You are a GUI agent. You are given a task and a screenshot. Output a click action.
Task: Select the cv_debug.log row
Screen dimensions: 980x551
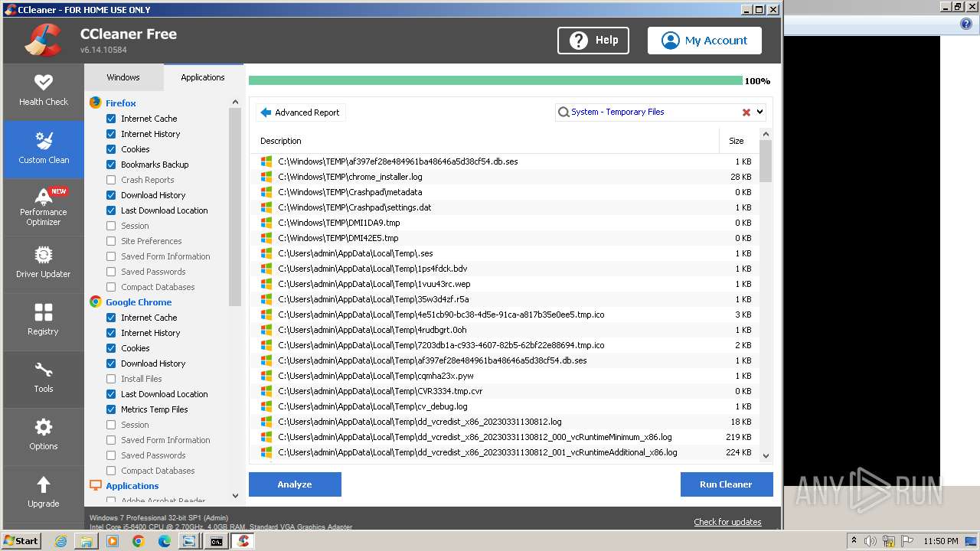click(505, 406)
